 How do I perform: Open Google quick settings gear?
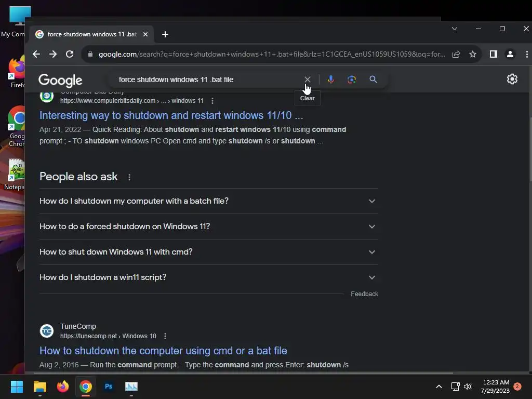512,79
